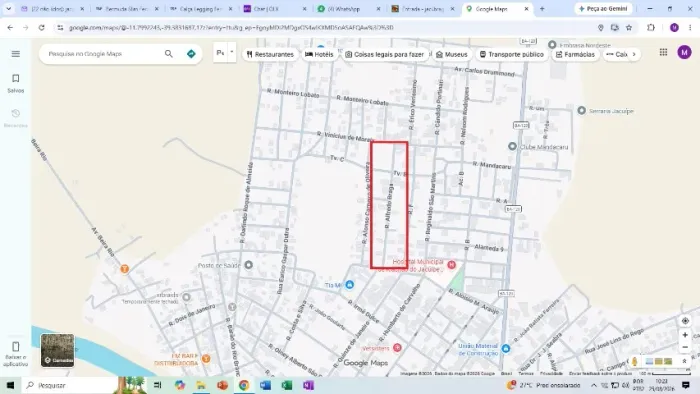The height and width of the screenshot is (394, 700).
Task: Click FM BAR E DISTRIBUIDORA marker
Action: pos(206,358)
